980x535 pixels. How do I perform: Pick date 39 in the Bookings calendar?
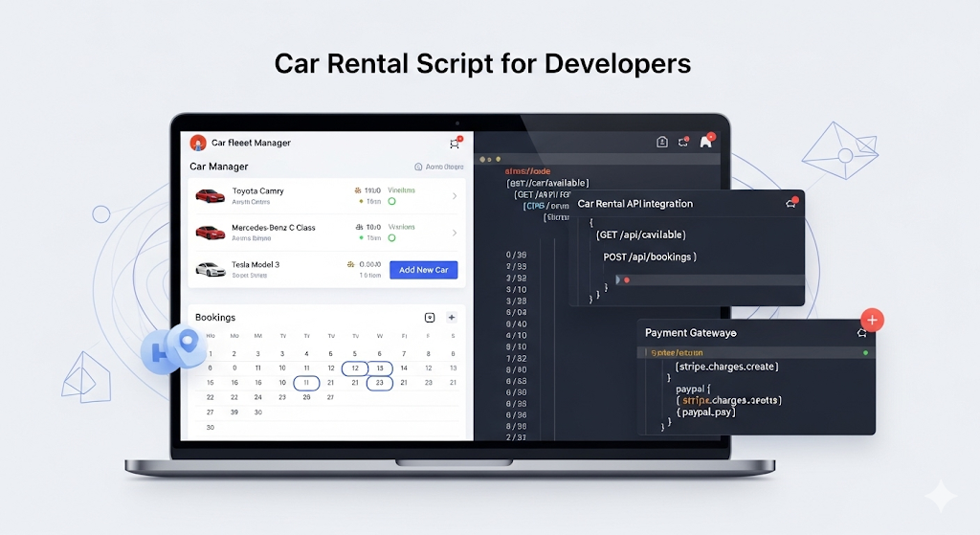coord(234,412)
